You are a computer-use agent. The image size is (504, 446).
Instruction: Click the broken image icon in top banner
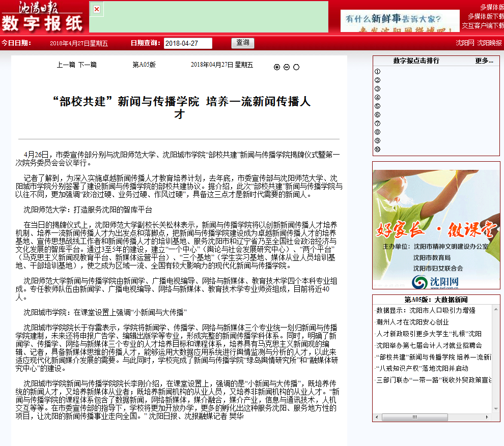pos(97,9)
